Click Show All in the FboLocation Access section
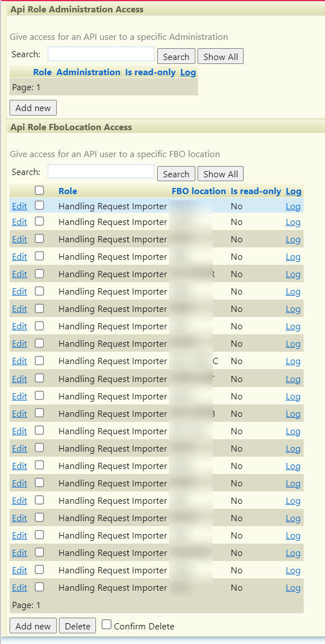 click(x=221, y=174)
